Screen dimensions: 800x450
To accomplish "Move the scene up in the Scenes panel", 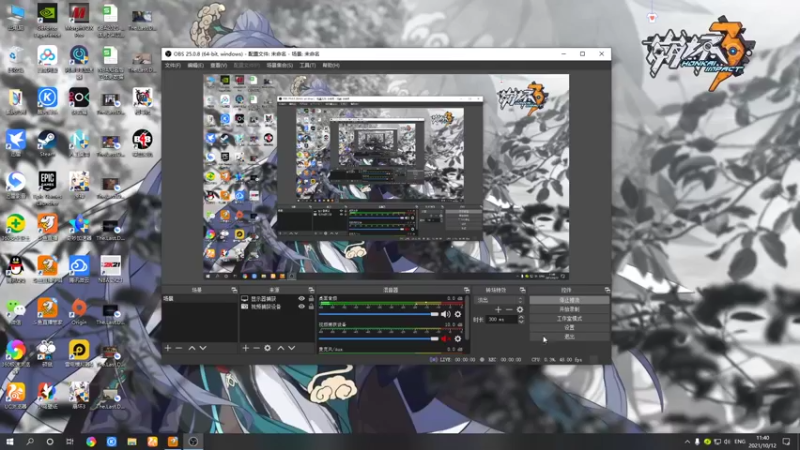I will tap(192, 348).
